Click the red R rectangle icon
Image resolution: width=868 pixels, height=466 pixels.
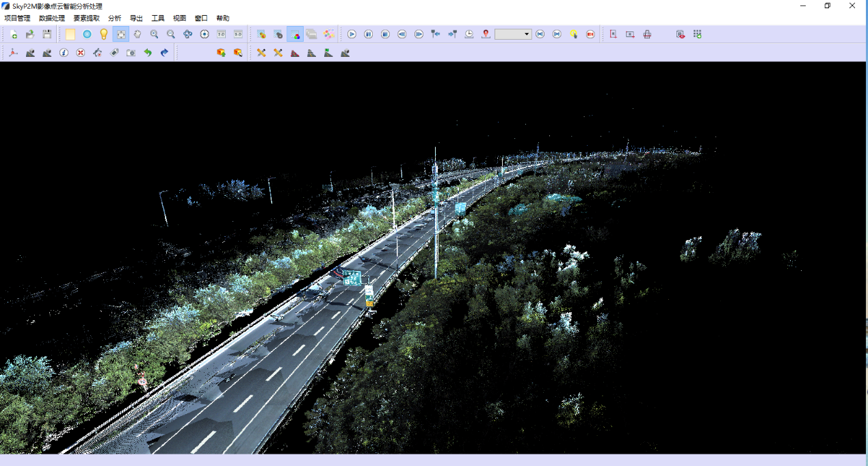click(630, 34)
